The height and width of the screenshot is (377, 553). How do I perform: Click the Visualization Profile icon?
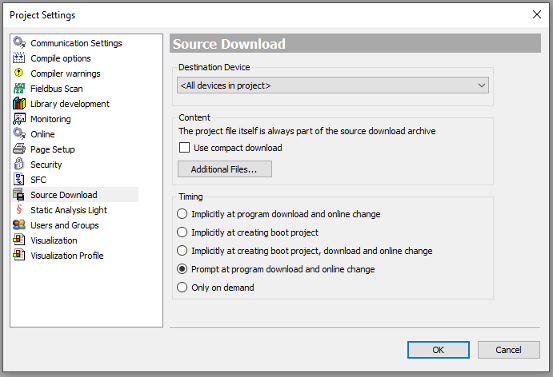pos(19,255)
